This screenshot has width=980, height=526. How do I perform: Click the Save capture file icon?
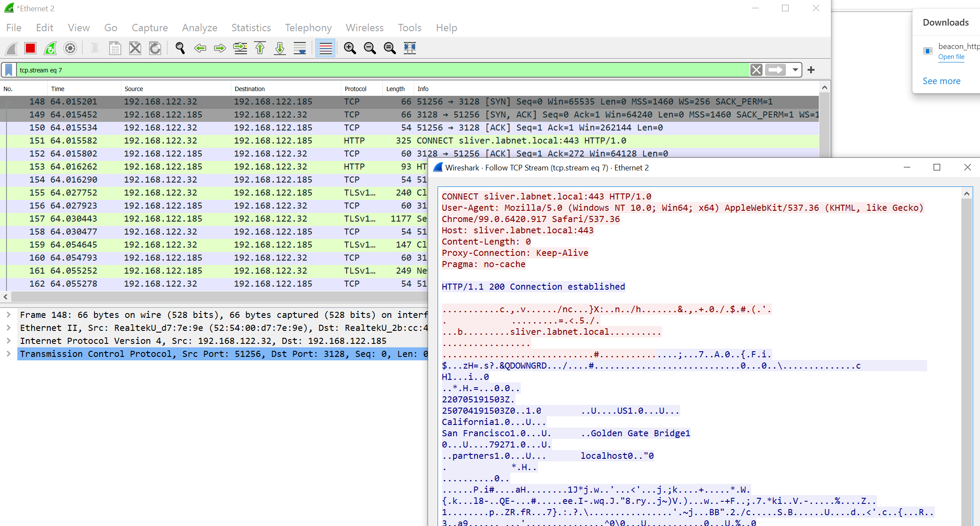pyautogui.click(x=115, y=48)
